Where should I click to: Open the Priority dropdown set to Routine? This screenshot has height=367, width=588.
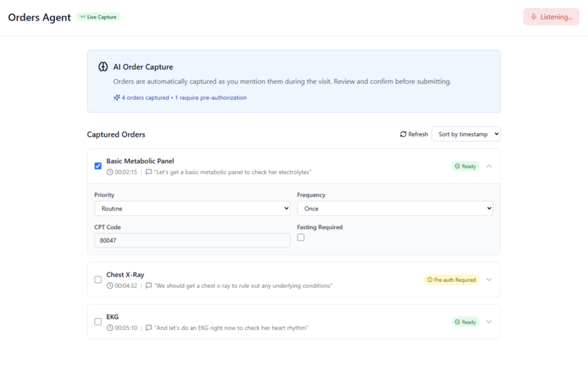(192, 208)
